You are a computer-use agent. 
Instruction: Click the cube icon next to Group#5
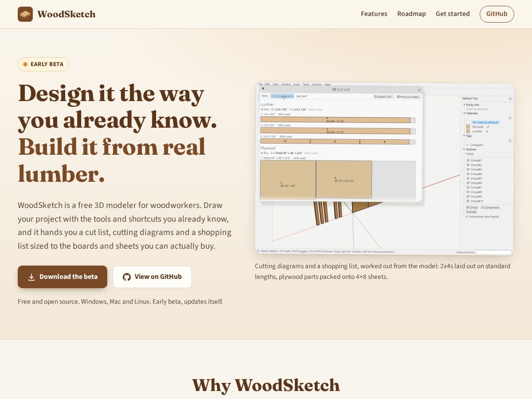pos(468,179)
